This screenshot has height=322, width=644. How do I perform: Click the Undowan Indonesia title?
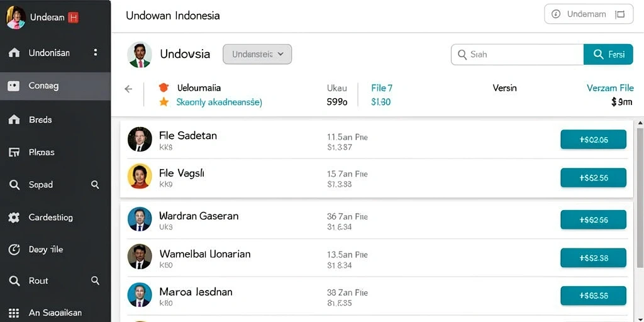(x=172, y=16)
